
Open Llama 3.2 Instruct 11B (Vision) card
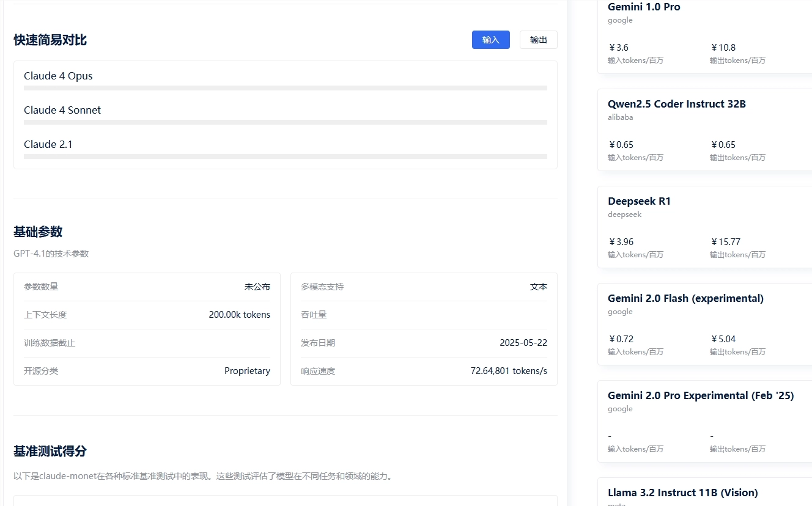(704, 492)
